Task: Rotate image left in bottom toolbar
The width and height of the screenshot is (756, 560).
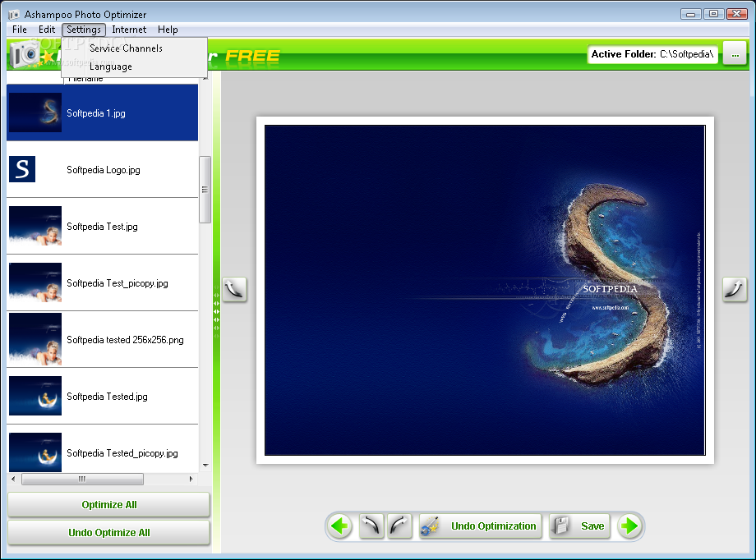Action: (371, 526)
